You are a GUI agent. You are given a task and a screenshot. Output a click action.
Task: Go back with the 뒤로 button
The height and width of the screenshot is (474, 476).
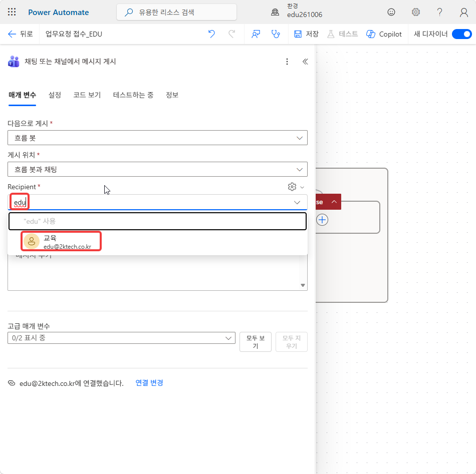tap(21, 34)
